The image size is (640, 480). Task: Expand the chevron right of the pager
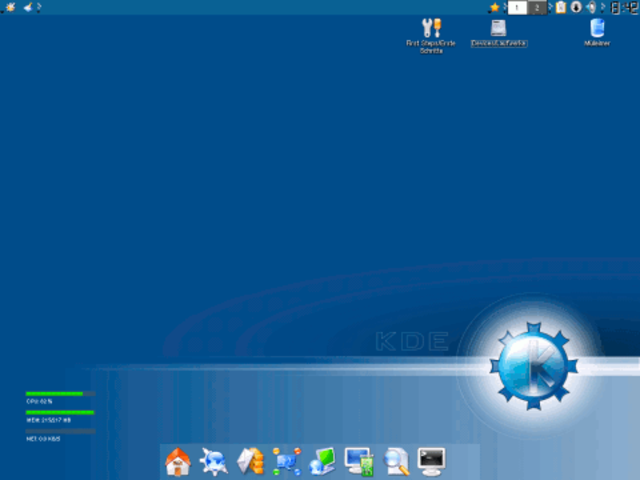[x=551, y=7]
